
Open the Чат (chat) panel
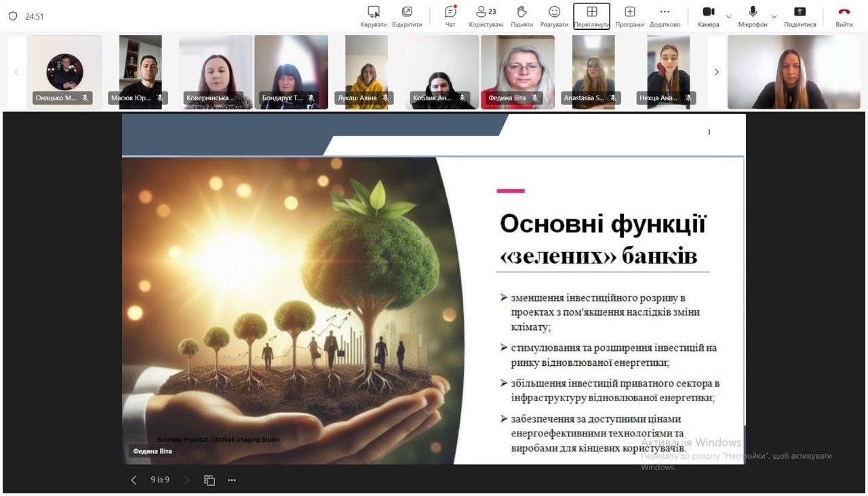[x=450, y=16]
